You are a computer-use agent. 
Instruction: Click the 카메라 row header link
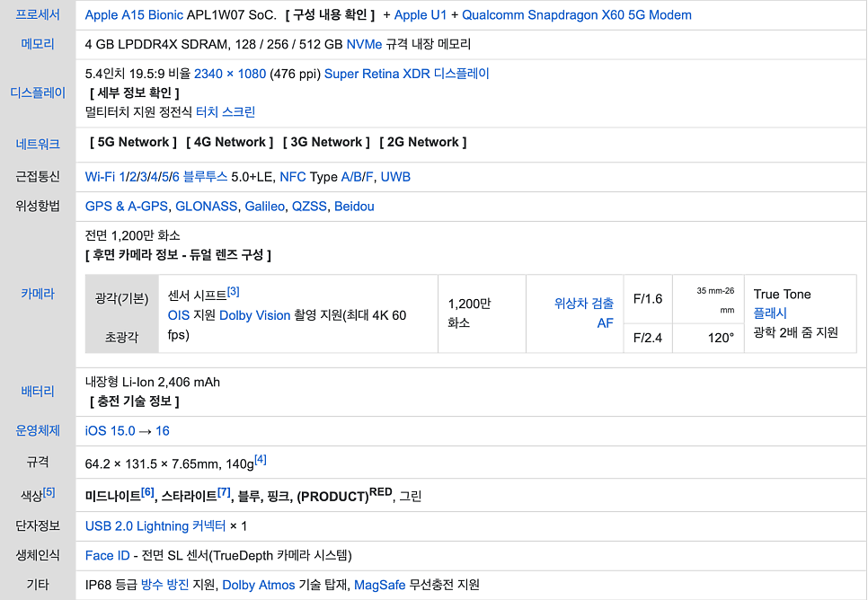point(38,294)
